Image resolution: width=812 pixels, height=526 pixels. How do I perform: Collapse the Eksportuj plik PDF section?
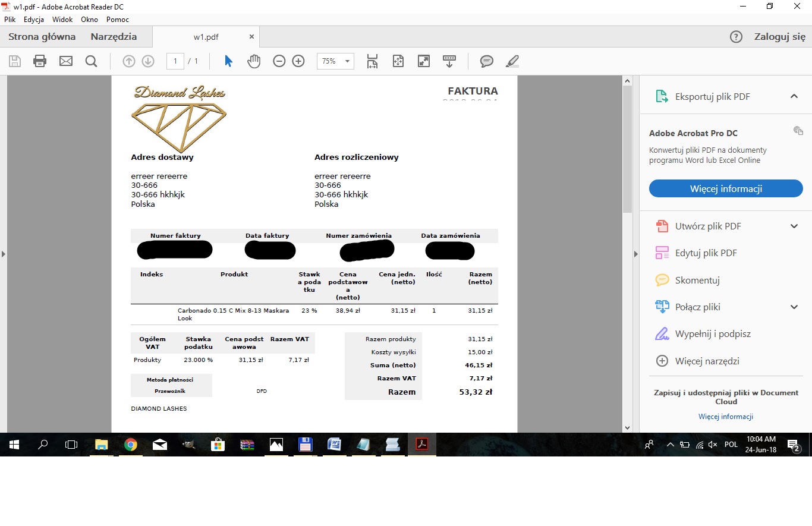794,96
